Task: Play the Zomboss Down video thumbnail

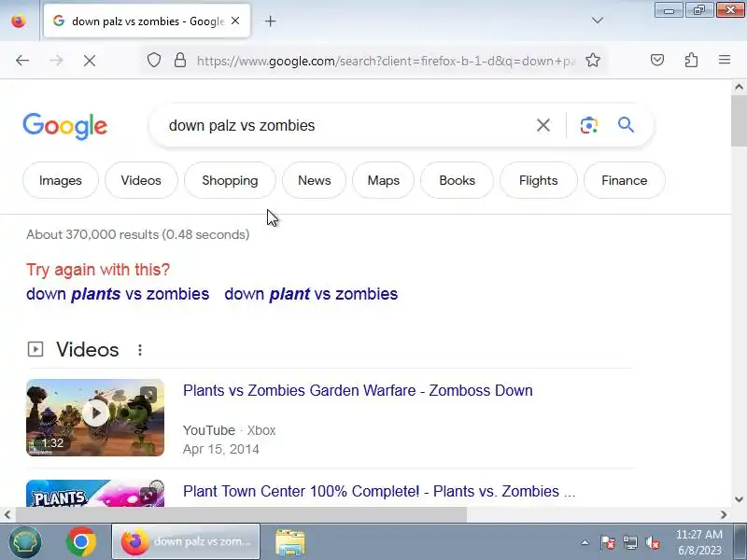Action: click(x=95, y=417)
